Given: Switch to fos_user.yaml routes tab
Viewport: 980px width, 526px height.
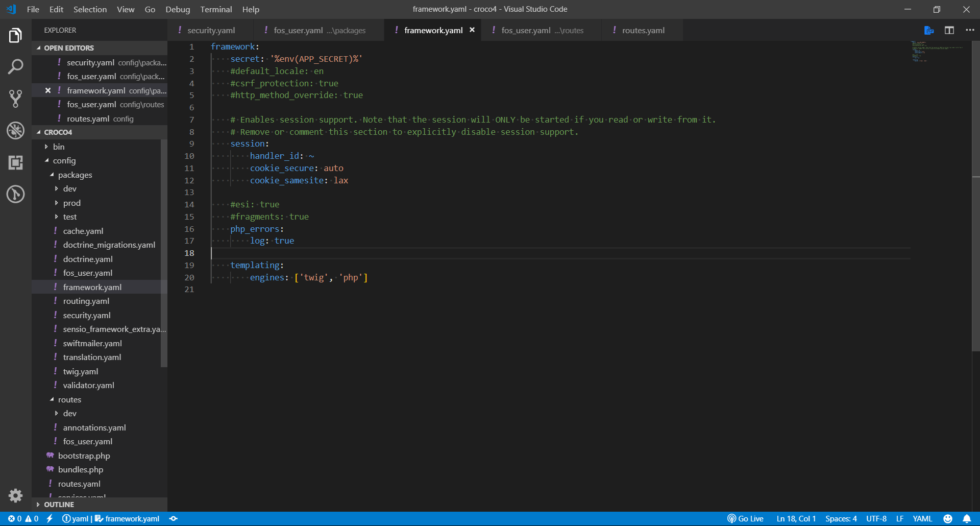Looking at the screenshot, I should 542,31.
